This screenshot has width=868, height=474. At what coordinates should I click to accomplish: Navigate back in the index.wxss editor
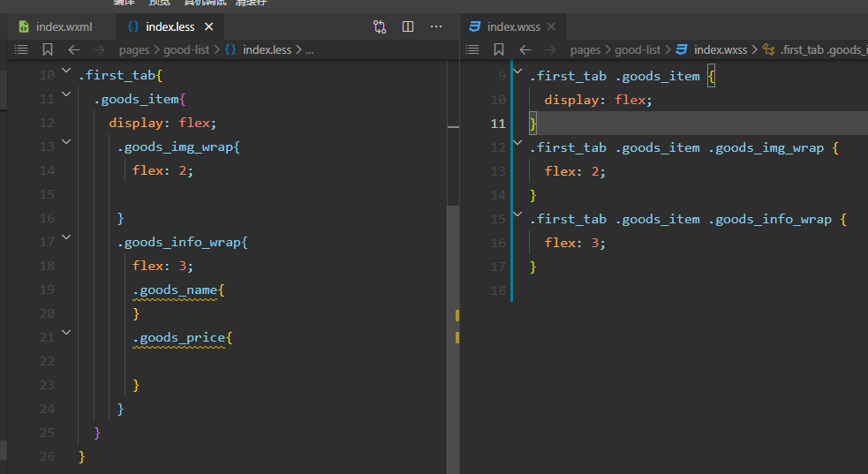tap(525, 49)
